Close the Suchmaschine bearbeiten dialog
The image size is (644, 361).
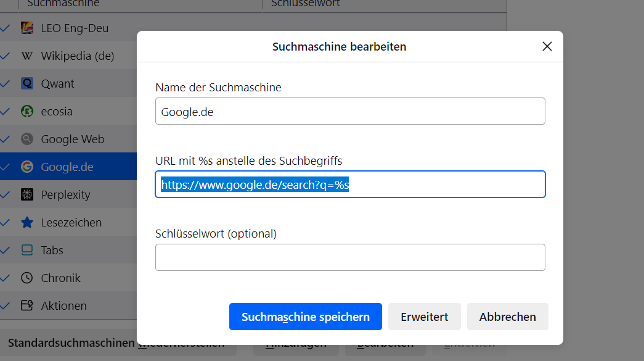(x=547, y=46)
